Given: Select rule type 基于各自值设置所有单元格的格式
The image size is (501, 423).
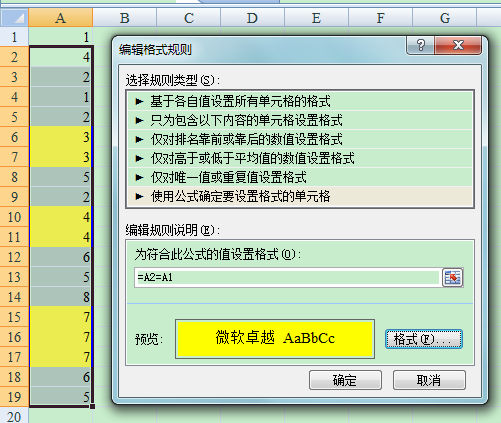Looking at the screenshot, I should tap(300, 101).
